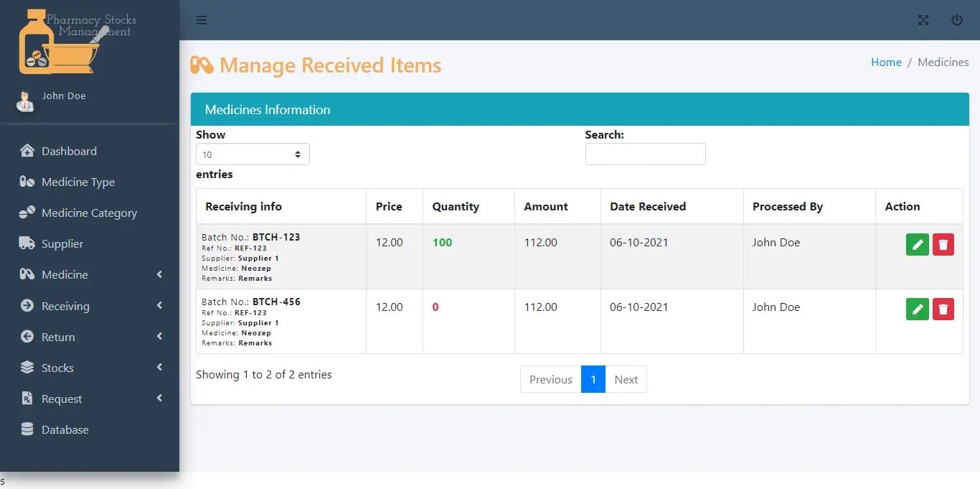Toggle the sidebar with the hamburger icon
The width and height of the screenshot is (980, 489).
click(x=202, y=20)
